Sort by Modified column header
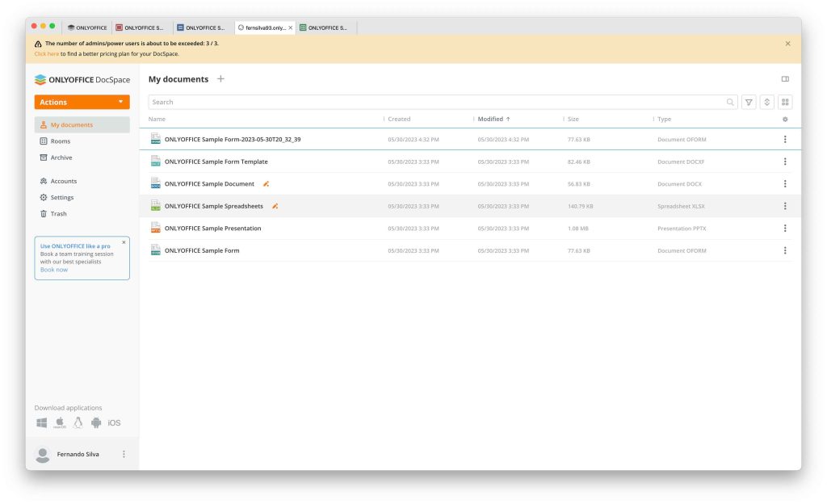Image resolution: width=827 pixels, height=504 pixels. 490,120
